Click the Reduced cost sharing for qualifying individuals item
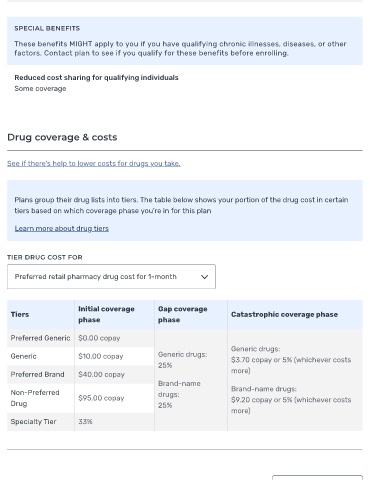 pyautogui.click(x=96, y=78)
